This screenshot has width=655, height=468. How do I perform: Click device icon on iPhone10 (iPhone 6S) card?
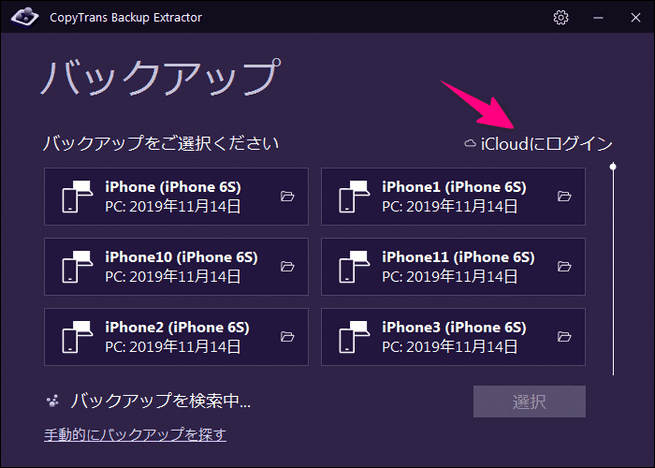(77, 267)
